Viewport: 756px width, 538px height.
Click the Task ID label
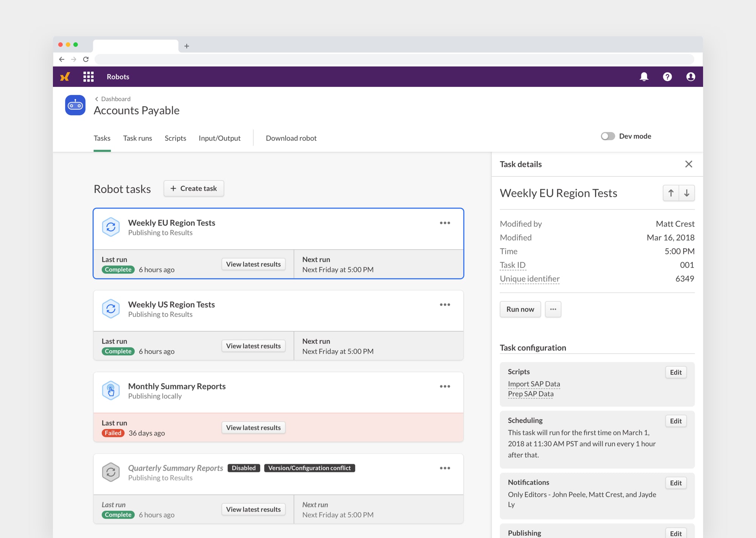513,265
